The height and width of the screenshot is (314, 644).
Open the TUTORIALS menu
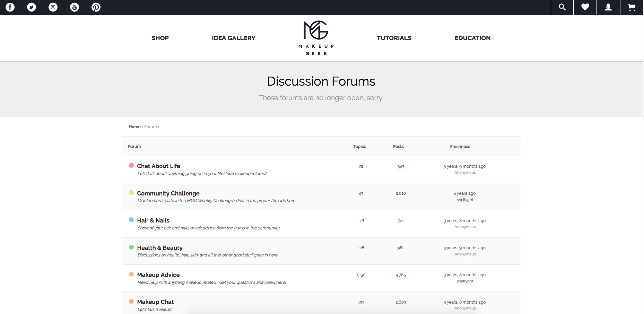pos(394,38)
